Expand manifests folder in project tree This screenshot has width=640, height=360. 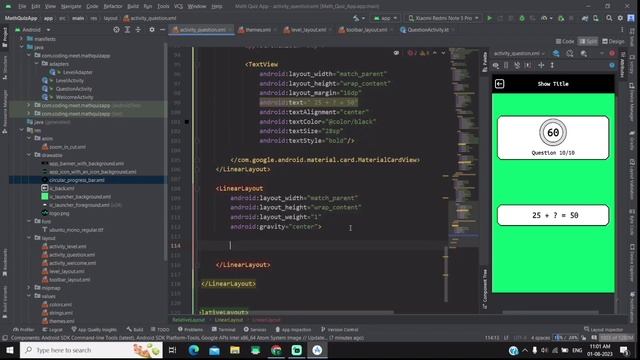[x=21, y=39]
